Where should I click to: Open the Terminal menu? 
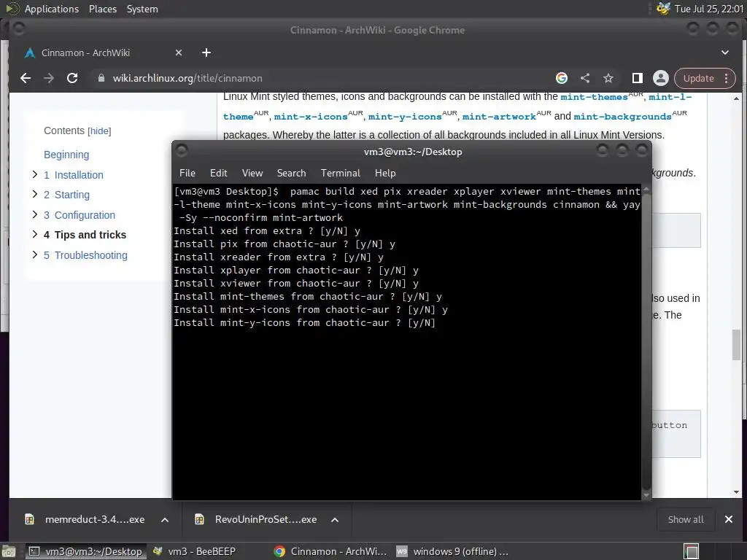point(341,173)
